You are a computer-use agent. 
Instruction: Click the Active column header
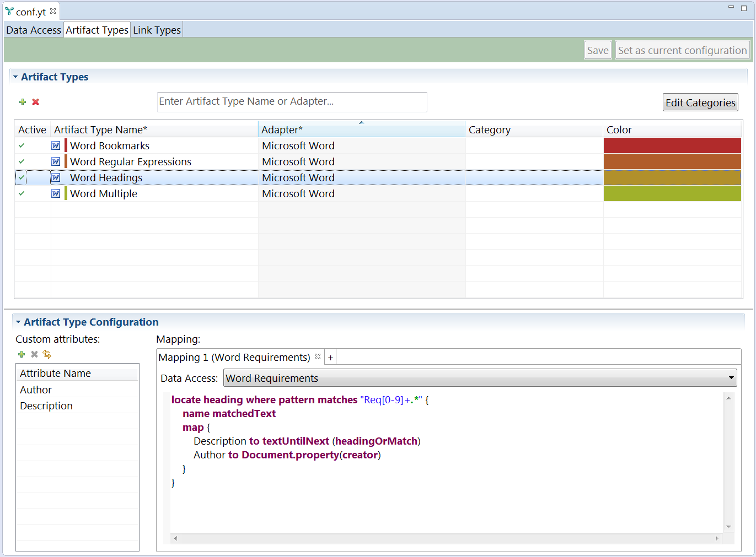(x=33, y=129)
